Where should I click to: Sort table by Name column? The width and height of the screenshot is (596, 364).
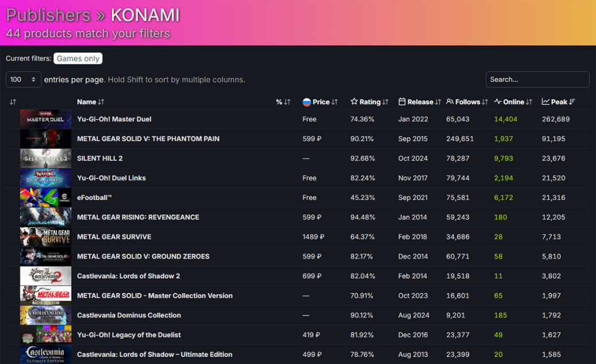[x=91, y=102]
